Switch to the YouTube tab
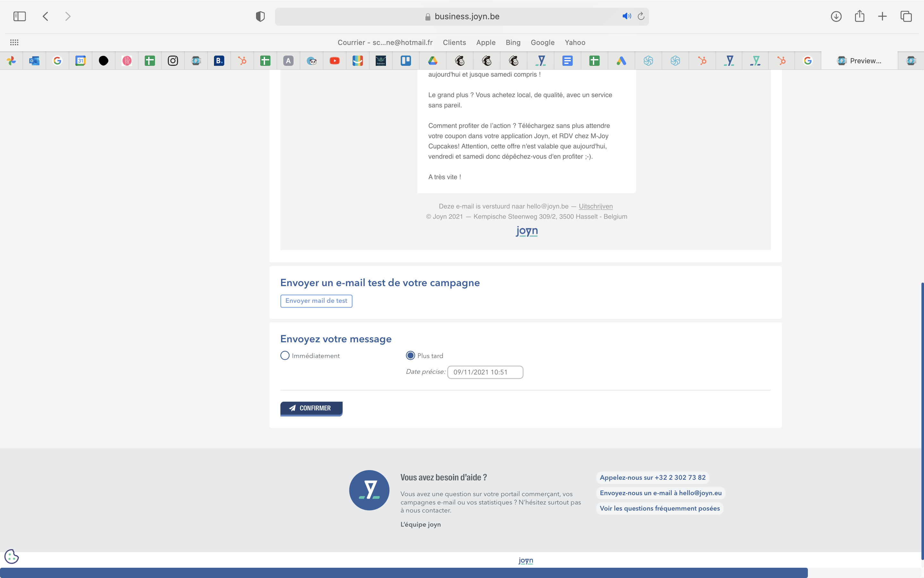Image resolution: width=924 pixels, height=578 pixels. 335,61
